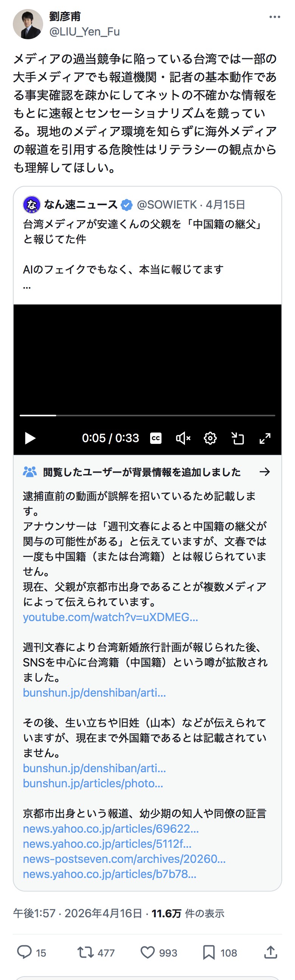
Task: Open 劉彦甫 profile avatar
Action: pos(28,24)
